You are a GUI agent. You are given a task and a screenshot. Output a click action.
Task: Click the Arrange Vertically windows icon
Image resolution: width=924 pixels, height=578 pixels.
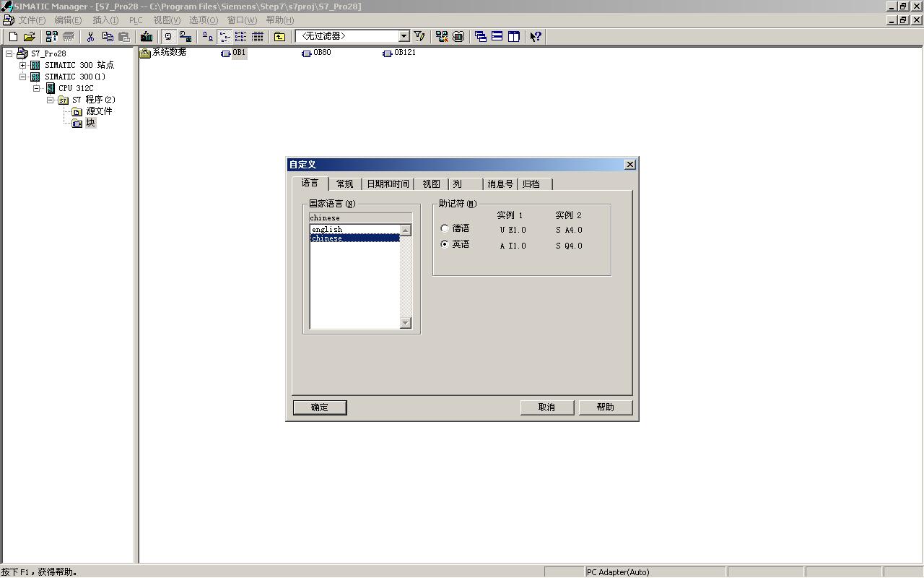tap(514, 36)
